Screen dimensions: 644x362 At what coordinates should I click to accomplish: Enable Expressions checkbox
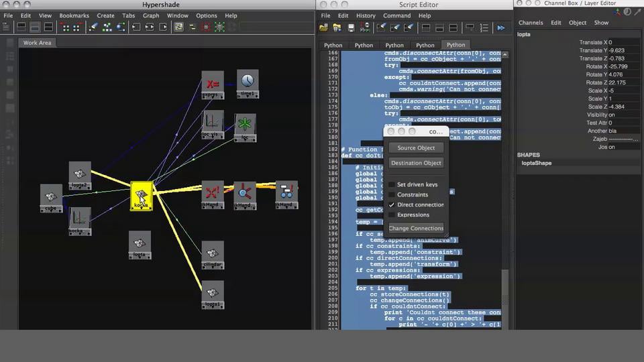coord(391,215)
